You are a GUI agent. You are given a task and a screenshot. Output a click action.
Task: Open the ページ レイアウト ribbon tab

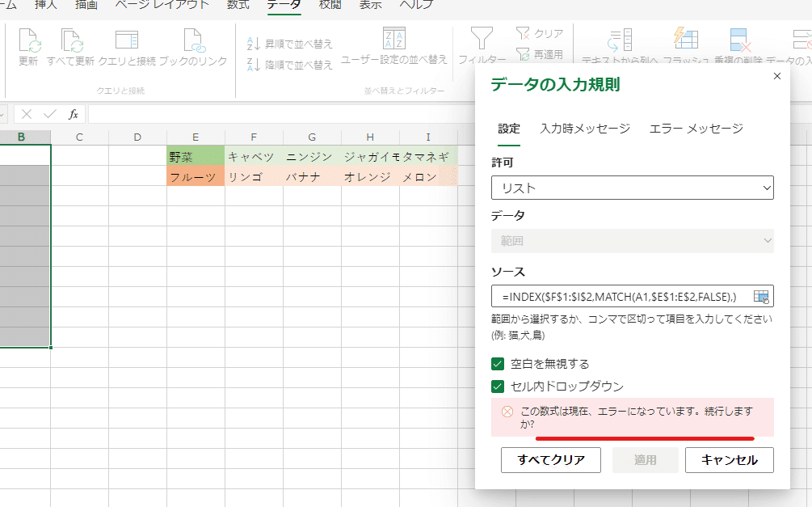pos(162,5)
